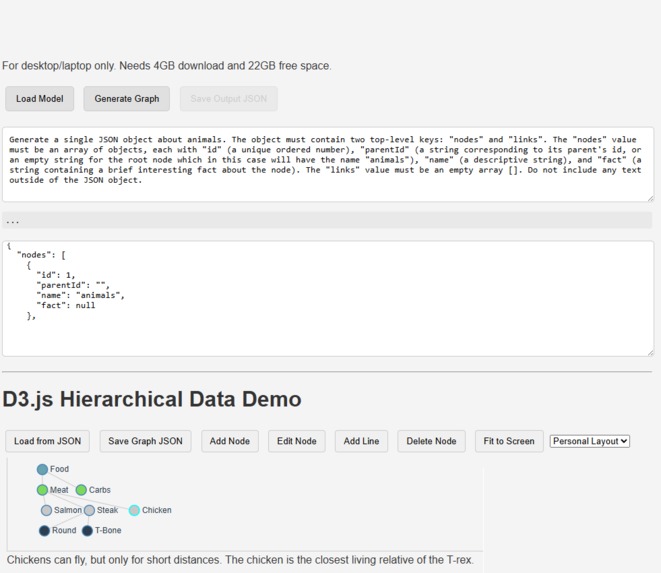Select the gray Salmon node circle
Image resolution: width=661 pixels, height=573 pixels.
pyautogui.click(x=46, y=510)
